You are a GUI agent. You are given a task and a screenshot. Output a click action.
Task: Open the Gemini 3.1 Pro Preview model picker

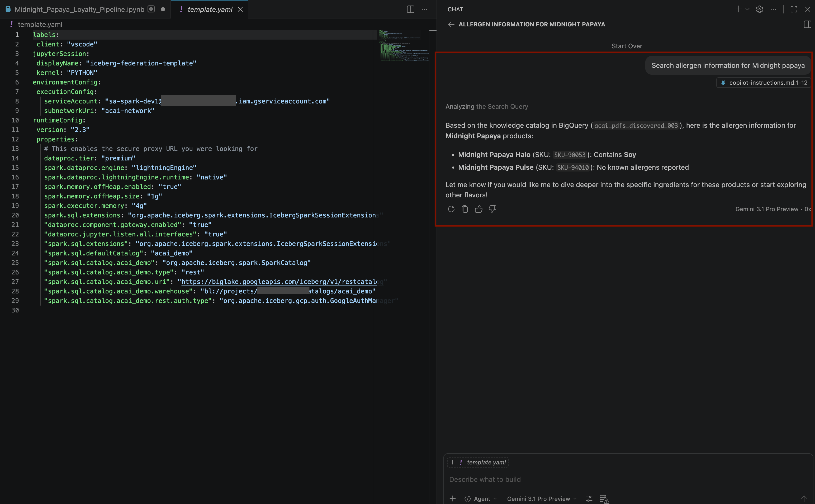pyautogui.click(x=541, y=499)
